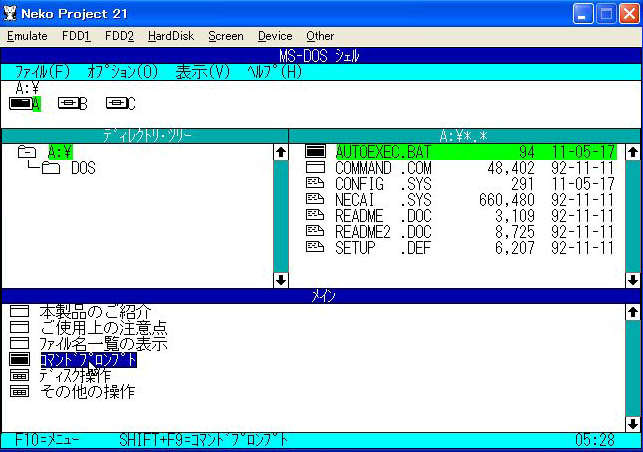Click the A:¥*.* file list title
This screenshot has height=452, width=643.
463,136
